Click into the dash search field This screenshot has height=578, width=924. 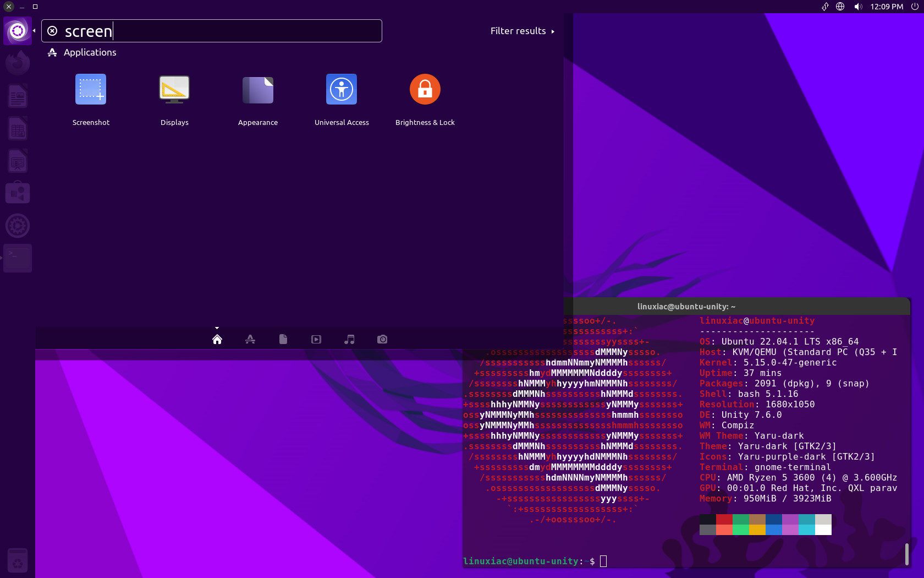[x=212, y=31]
